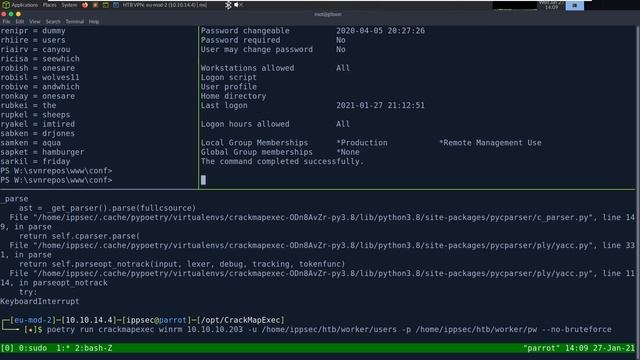Open the terminal Help menu

point(94,22)
